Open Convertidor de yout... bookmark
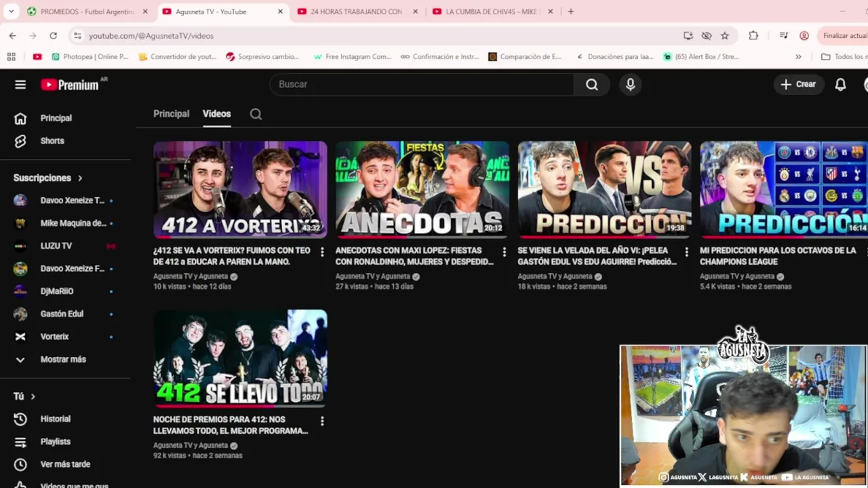The height and width of the screenshot is (488, 868). (x=177, y=56)
